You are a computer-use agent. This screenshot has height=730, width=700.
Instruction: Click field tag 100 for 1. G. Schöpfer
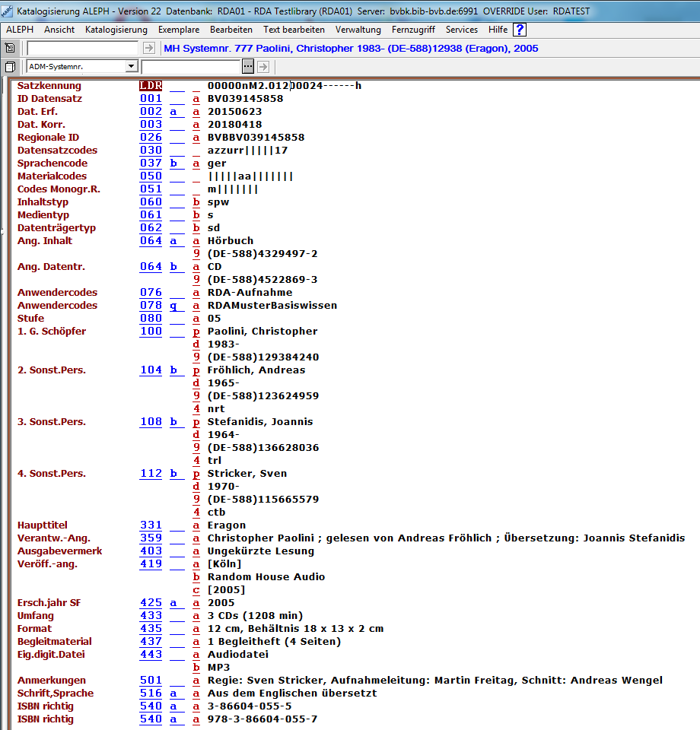click(151, 331)
